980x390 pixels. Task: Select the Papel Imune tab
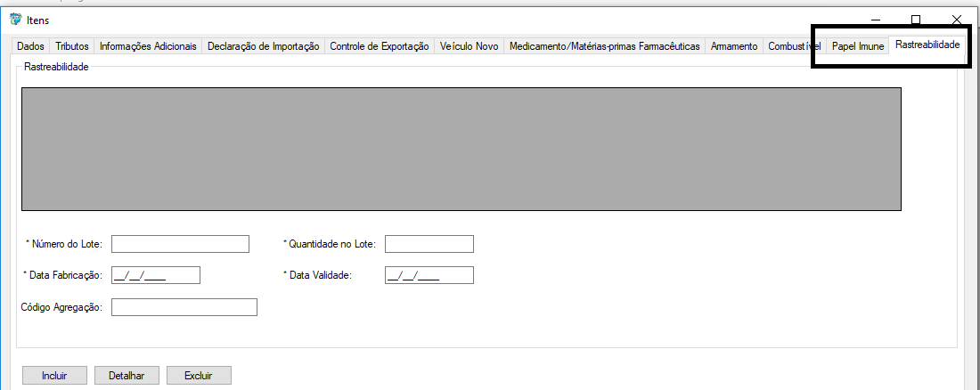(x=857, y=46)
